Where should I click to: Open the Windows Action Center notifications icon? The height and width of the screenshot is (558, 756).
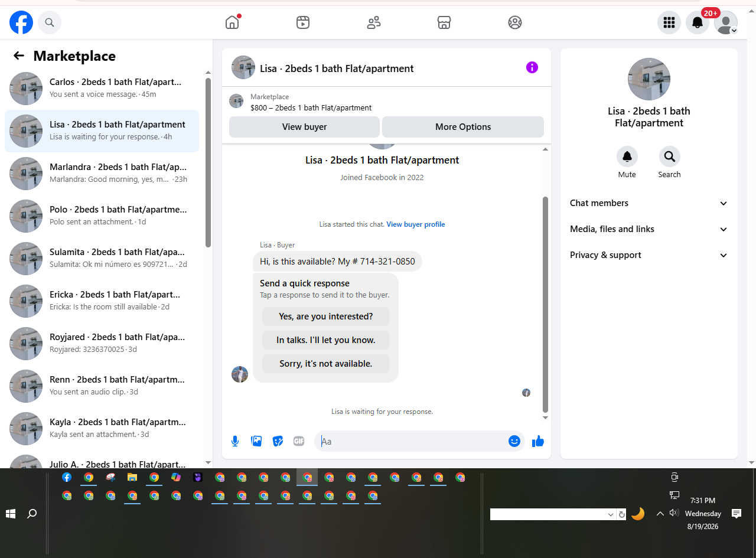pos(737,513)
